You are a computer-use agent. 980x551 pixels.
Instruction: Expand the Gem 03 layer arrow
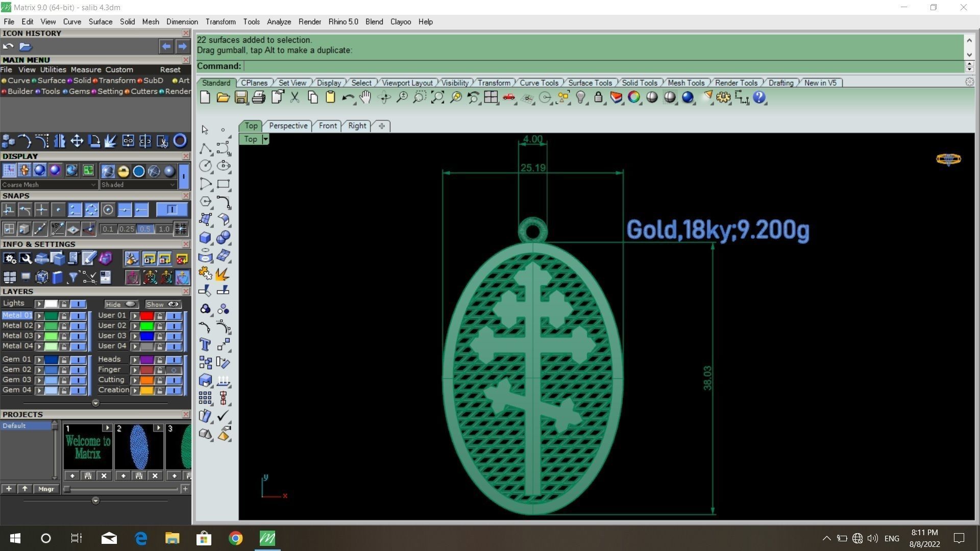click(39, 380)
